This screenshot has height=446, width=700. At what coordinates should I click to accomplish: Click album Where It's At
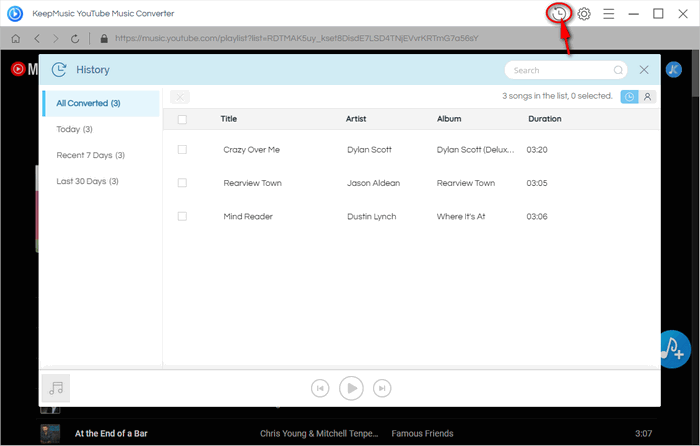pos(461,216)
